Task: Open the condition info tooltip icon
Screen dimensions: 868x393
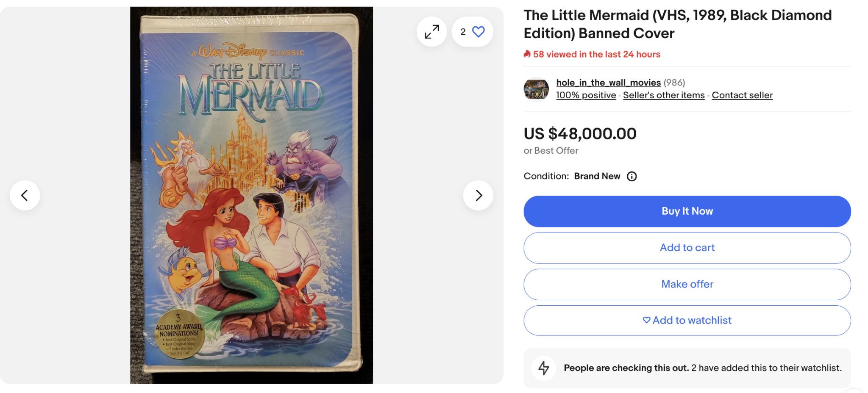Action: 631,176
